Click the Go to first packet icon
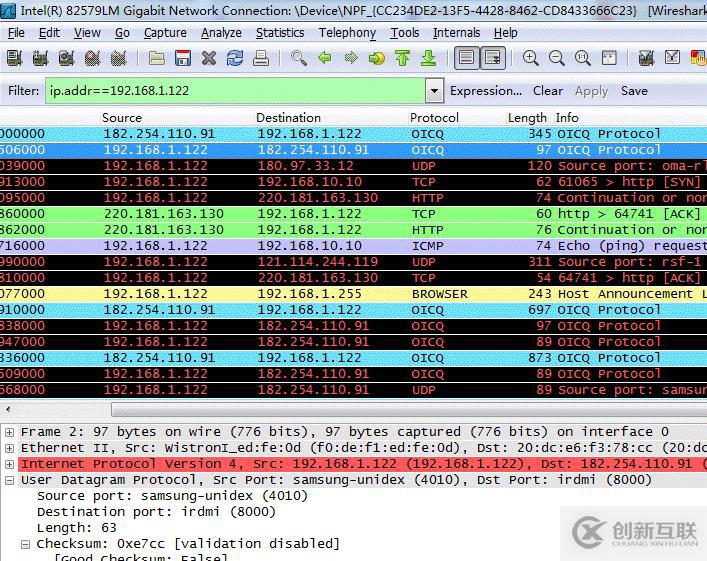Image resolution: width=707 pixels, height=561 pixels. click(402, 59)
